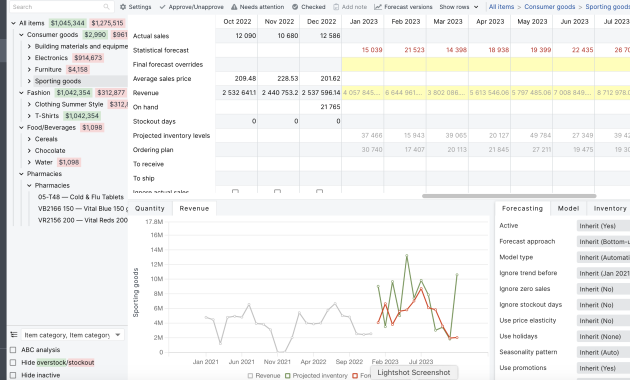The width and height of the screenshot is (630, 380).
Task: Open Forecast versions chart icon
Action: tap(378, 7)
